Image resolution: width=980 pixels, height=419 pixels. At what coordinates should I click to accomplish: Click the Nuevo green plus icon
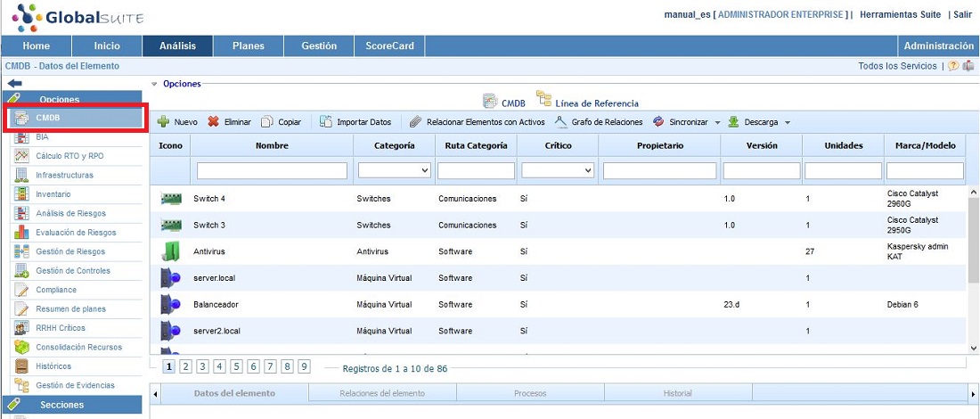tap(163, 122)
